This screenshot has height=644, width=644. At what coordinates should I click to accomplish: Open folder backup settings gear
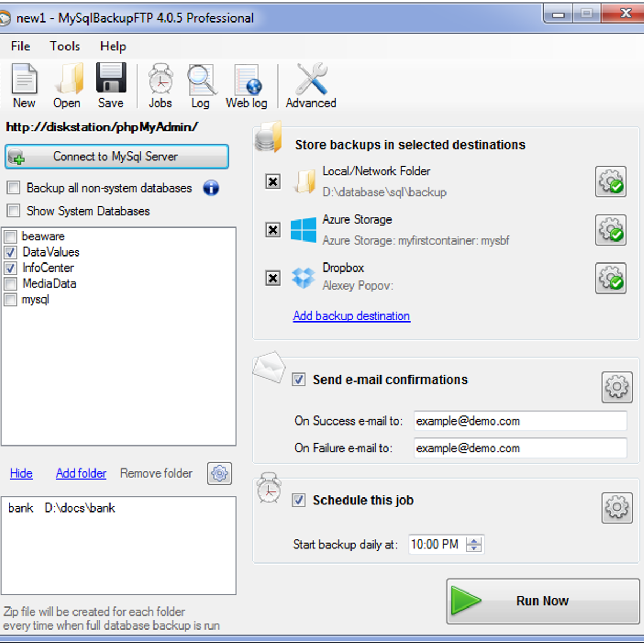220,473
